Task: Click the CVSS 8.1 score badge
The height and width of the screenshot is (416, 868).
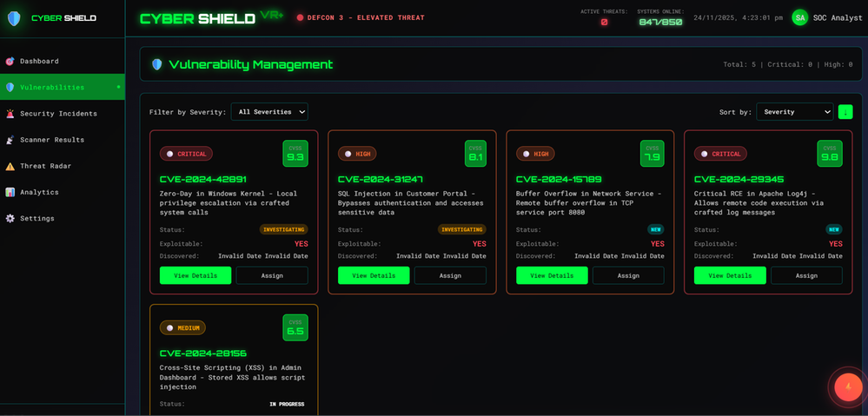Action: point(475,154)
